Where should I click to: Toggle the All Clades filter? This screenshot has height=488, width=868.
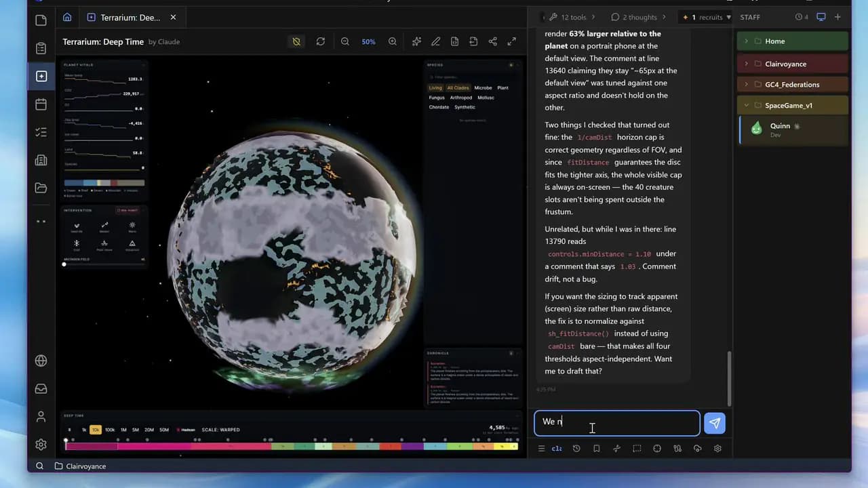(x=458, y=88)
